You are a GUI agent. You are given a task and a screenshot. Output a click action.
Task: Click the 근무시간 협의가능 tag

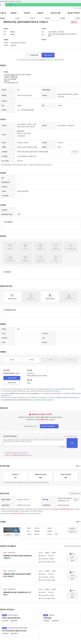21,136
